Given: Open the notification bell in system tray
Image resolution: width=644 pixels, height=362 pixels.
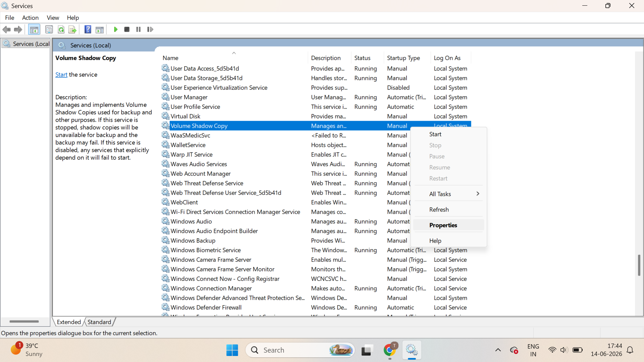Looking at the screenshot, I should click(x=630, y=350).
